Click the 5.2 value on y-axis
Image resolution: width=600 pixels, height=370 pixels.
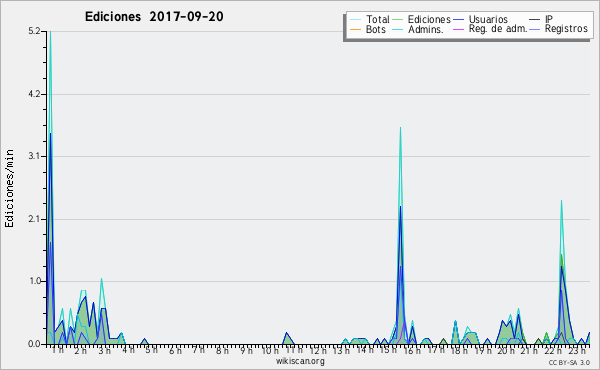[34, 31]
